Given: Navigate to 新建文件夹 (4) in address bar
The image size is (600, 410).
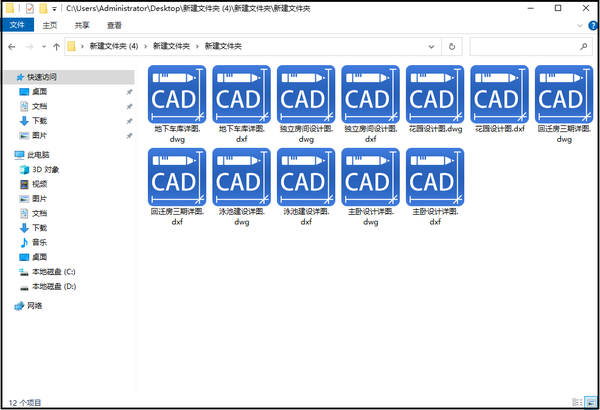Looking at the screenshot, I should [114, 46].
